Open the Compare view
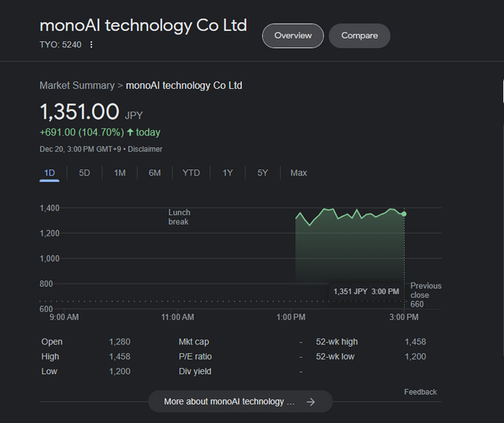The width and height of the screenshot is (504, 423). 359,35
